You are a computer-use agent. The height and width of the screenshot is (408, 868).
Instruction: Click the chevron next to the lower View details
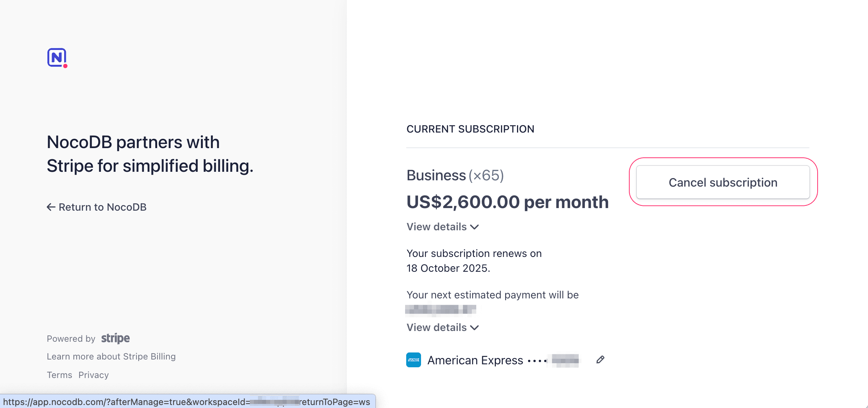click(475, 328)
